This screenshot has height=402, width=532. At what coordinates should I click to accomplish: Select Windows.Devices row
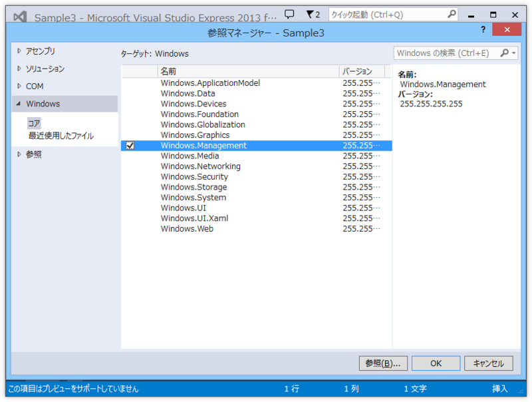(x=256, y=104)
